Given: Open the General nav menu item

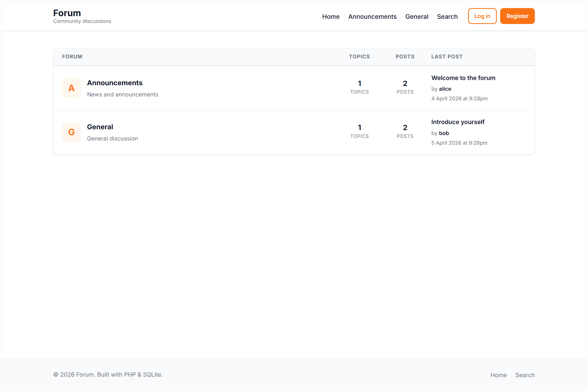Looking at the screenshot, I should 416,16.
